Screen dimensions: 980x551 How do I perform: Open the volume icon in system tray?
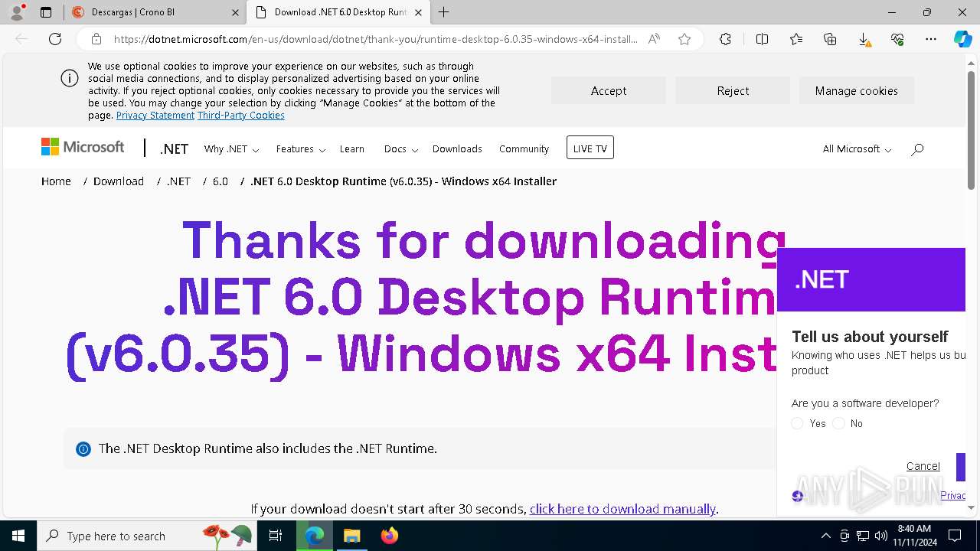880,536
